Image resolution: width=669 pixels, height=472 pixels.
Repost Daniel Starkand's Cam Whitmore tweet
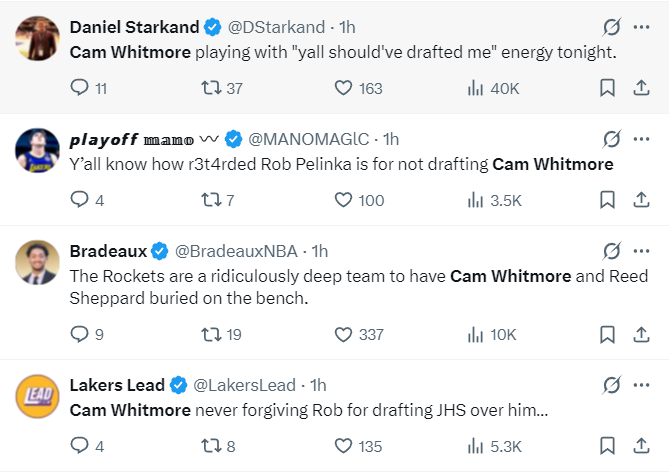(x=211, y=88)
